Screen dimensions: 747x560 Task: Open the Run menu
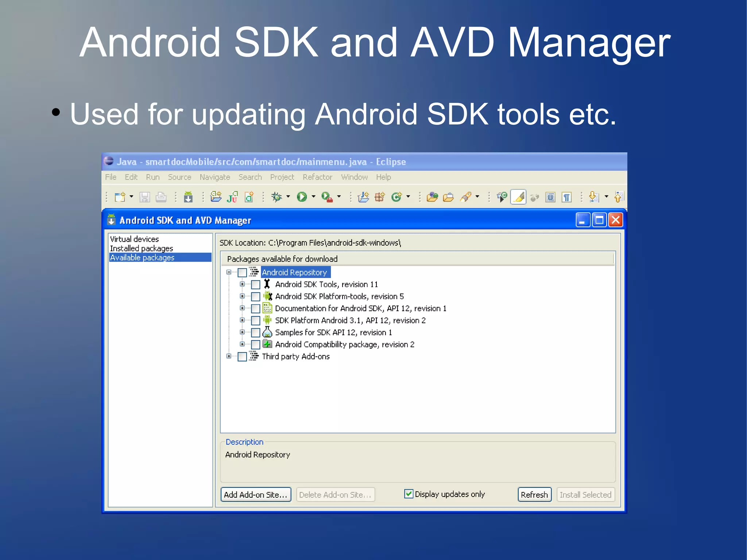pyautogui.click(x=153, y=177)
